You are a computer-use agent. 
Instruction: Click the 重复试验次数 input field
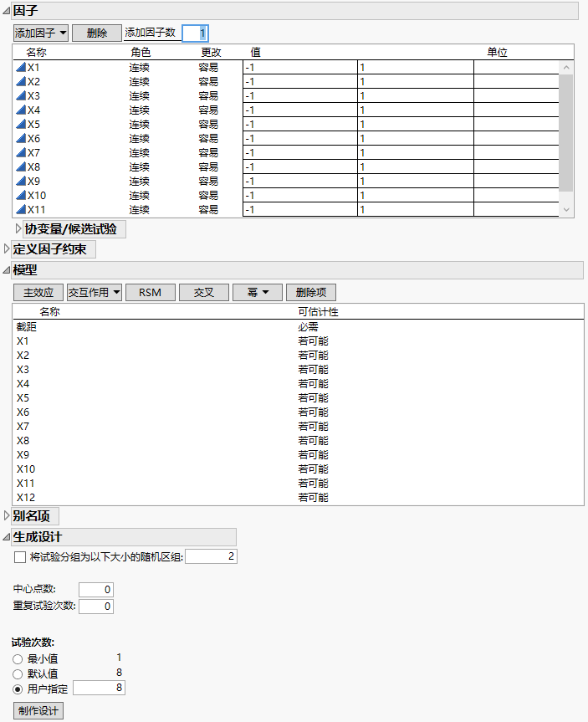click(96, 606)
